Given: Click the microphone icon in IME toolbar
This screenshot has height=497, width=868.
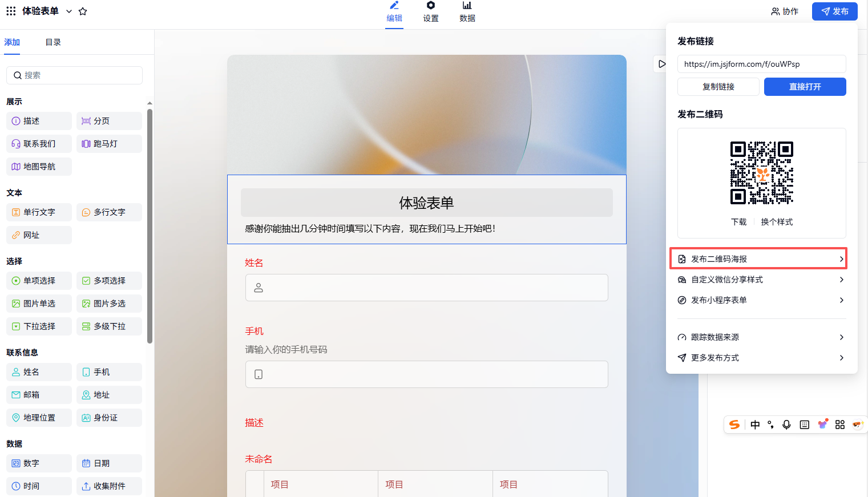Looking at the screenshot, I should point(786,425).
